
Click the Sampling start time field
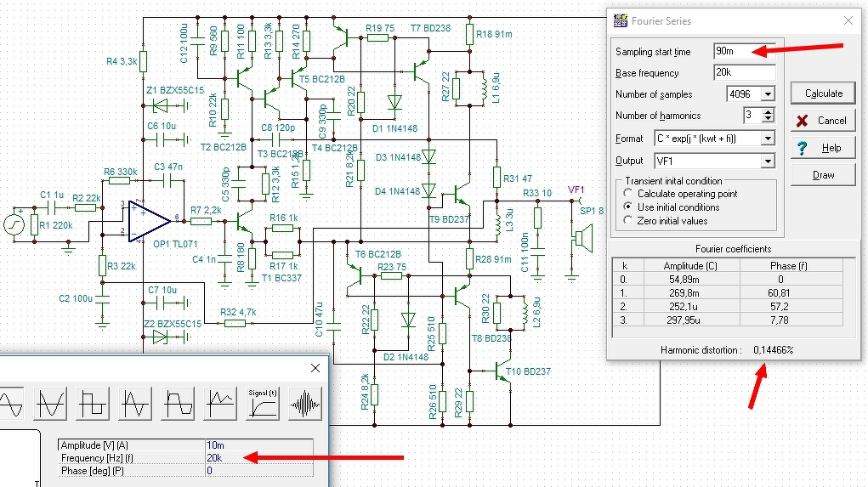[x=745, y=52]
